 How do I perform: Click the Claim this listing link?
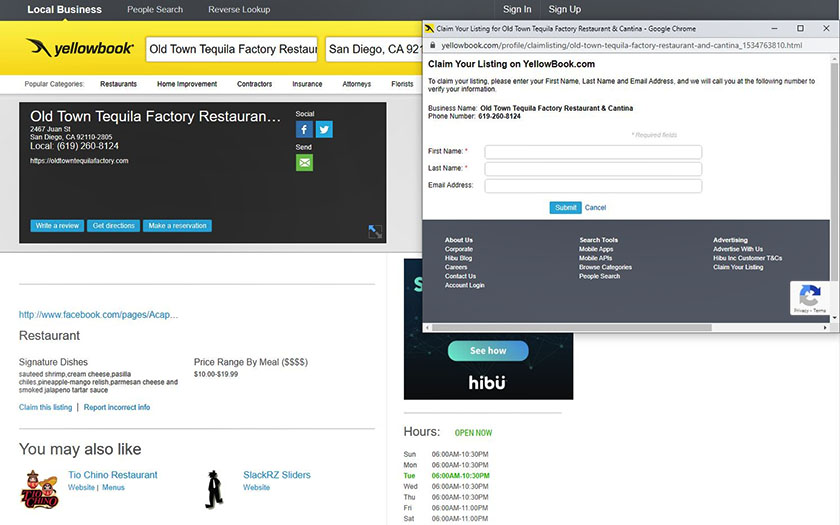pyautogui.click(x=46, y=407)
